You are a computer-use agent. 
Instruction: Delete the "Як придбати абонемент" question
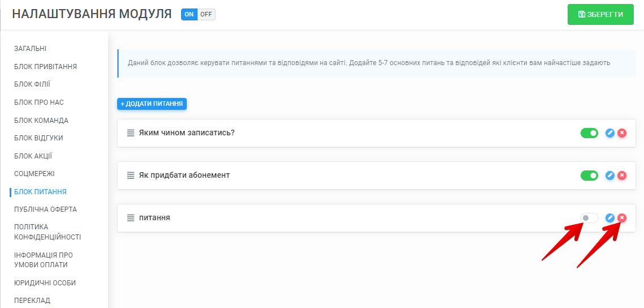click(622, 176)
